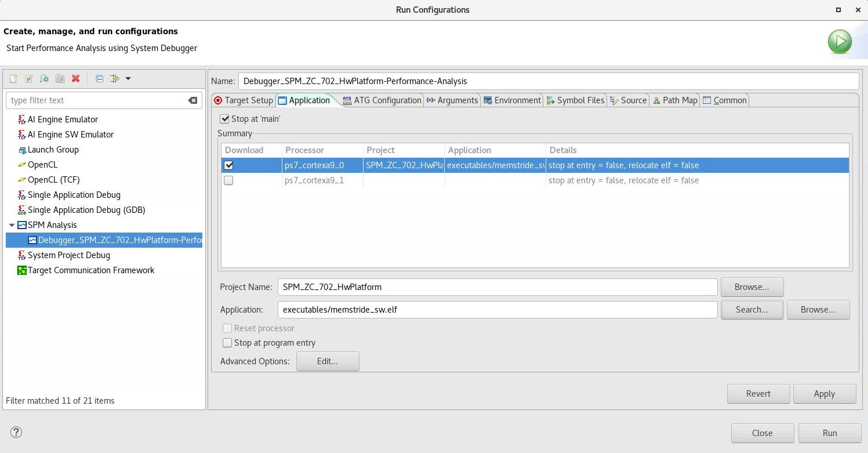Image resolution: width=868 pixels, height=453 pixels.
Task: Toggle the Stop at 'main' checkbox
Action: click(x=225, y=119)
